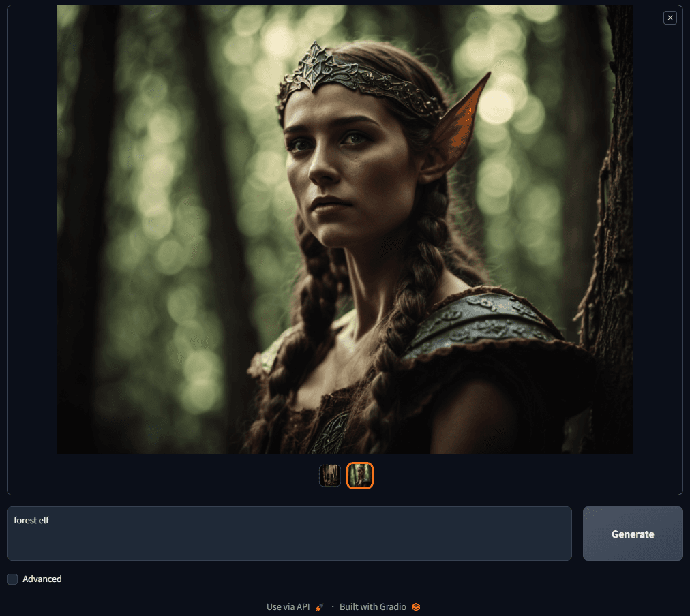Close the enlarged image preview
This screenshot has height=616, width=690.
670,18
